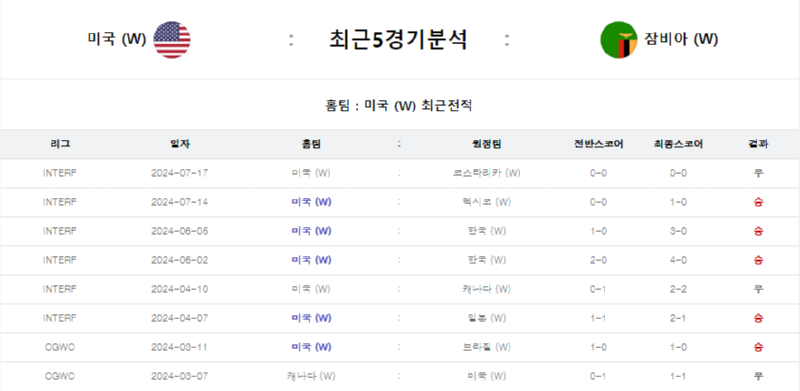Click the red '승' result in 2024-03-11 row

(x=758, y=348)
